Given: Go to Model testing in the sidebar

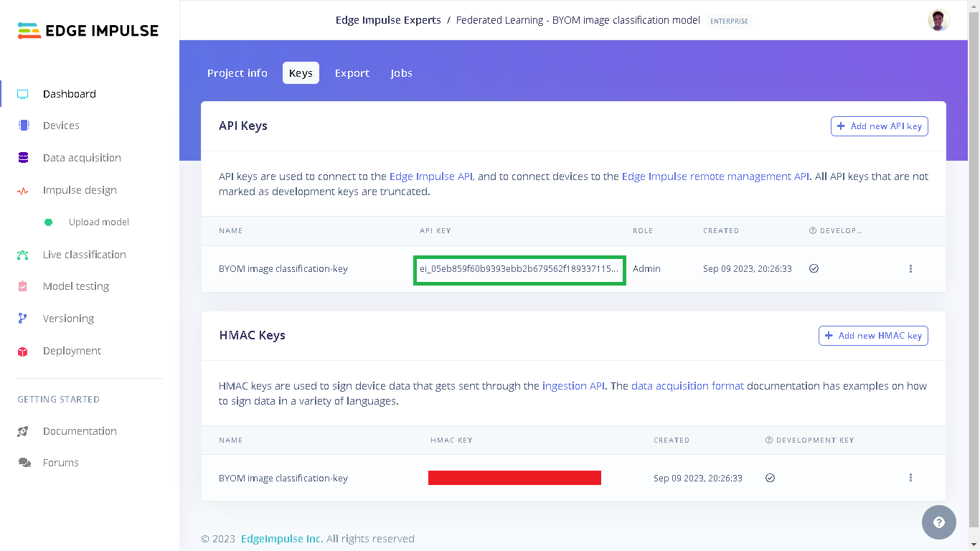Looking at the screenshot, I should coord(76,286).
